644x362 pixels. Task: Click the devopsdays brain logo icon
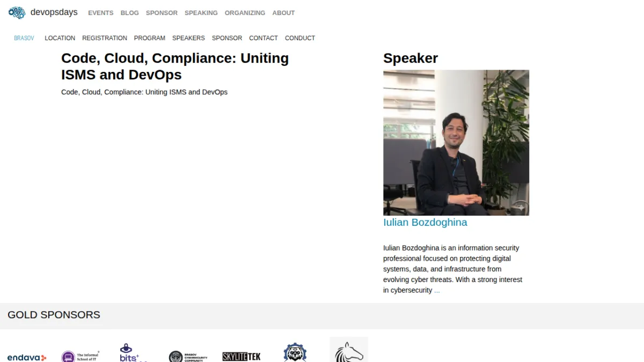(17, 12)
